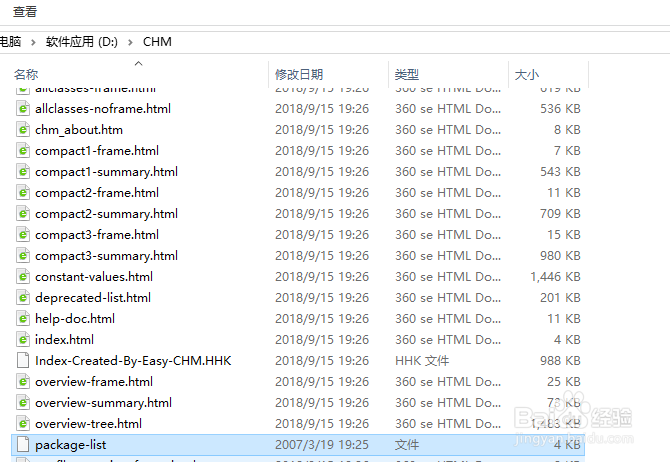
Task: Select the deprecated-list.html file icon
Action: (23, 297)
